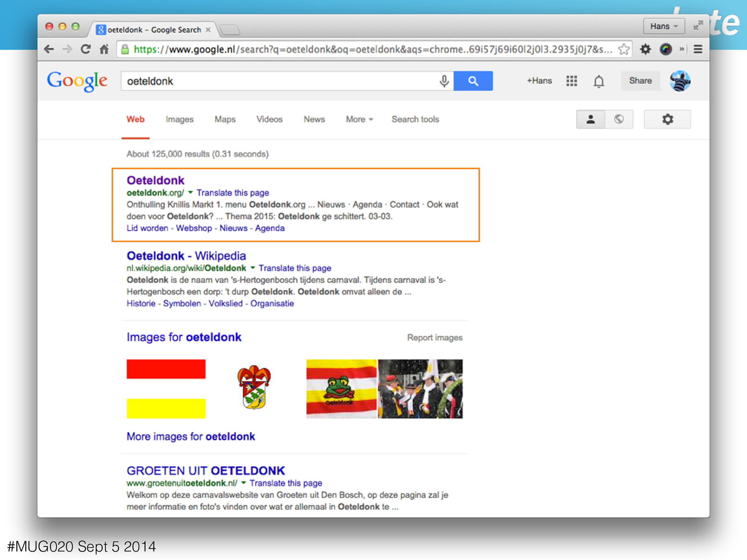Screen dimensions: 747x560
Task: Click the blue magnifier search button
Action: [x=473, y=81]
